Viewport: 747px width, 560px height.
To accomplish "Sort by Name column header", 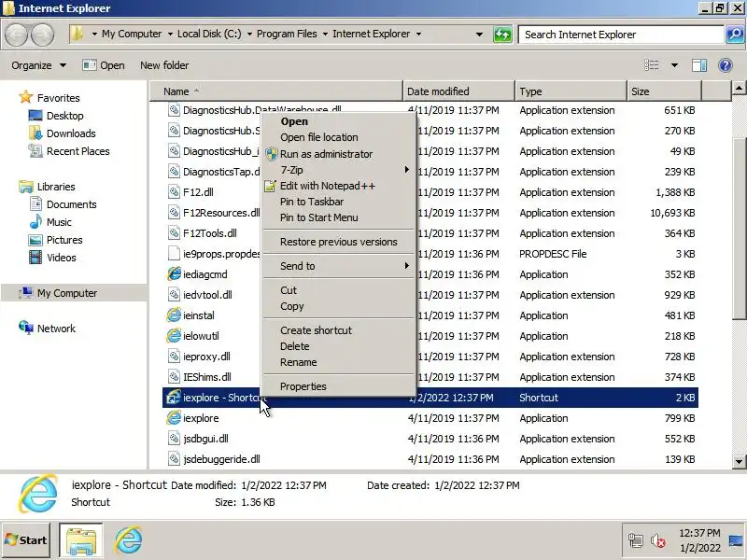I will click(x=276, y=91).
